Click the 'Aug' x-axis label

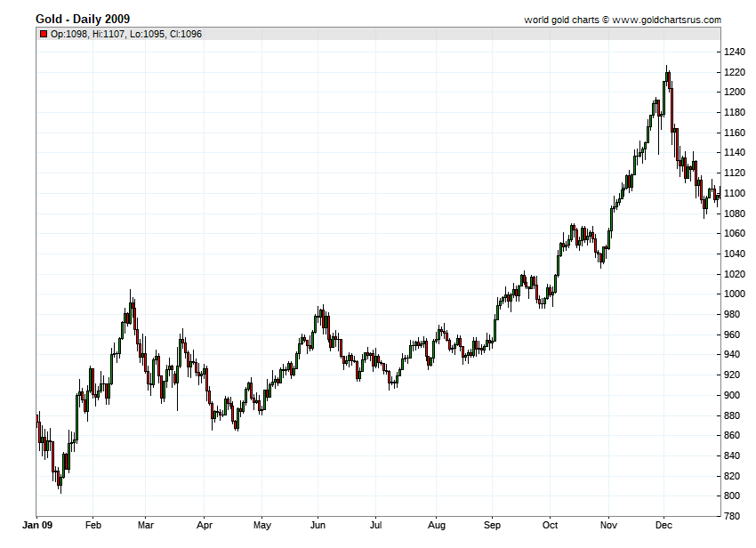point(437,525)
